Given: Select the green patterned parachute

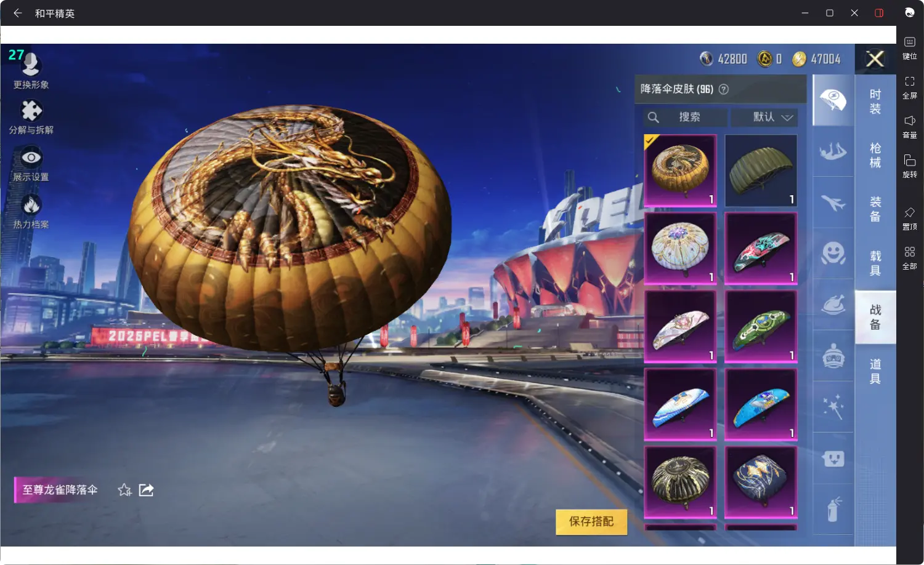Looking at the screenshot, I should (761, 327).
